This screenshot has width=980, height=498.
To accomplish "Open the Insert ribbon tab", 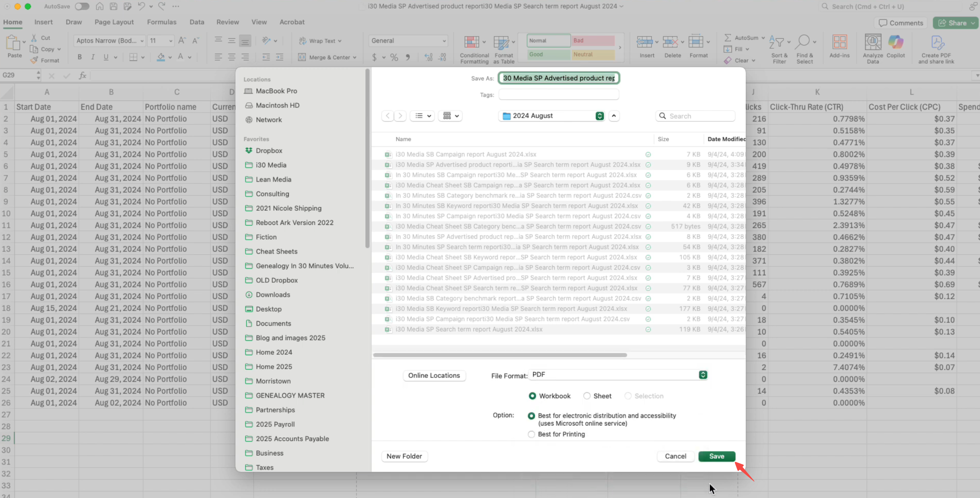I will click(43, 22).
